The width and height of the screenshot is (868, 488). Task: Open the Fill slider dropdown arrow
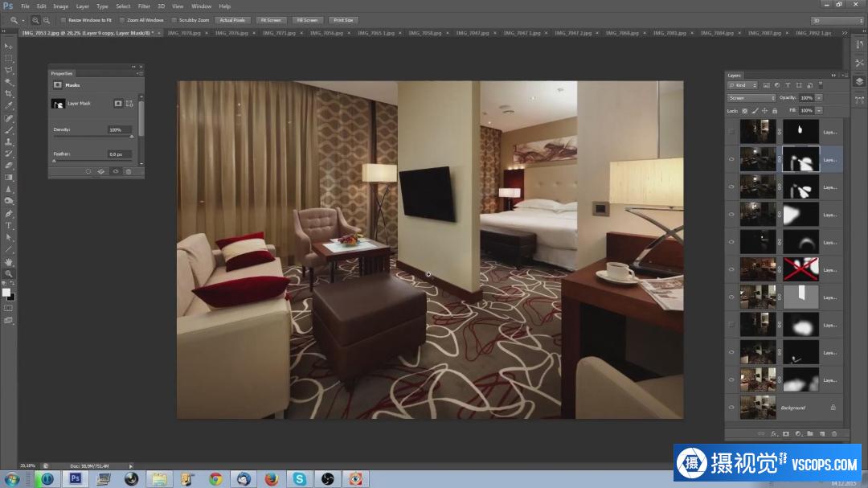[x=819, y=111]
